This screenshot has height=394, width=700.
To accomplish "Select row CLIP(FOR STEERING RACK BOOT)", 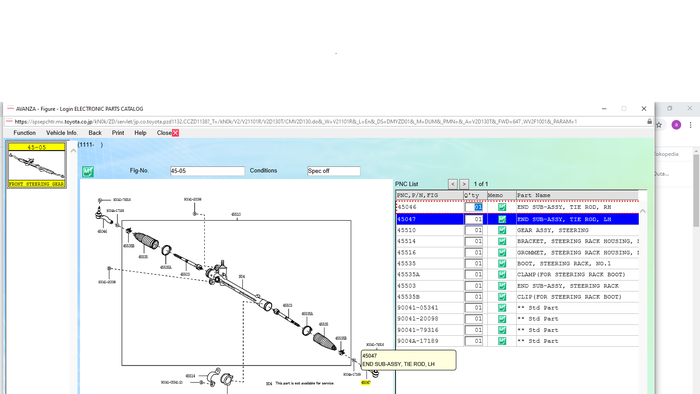I will 517,297.
